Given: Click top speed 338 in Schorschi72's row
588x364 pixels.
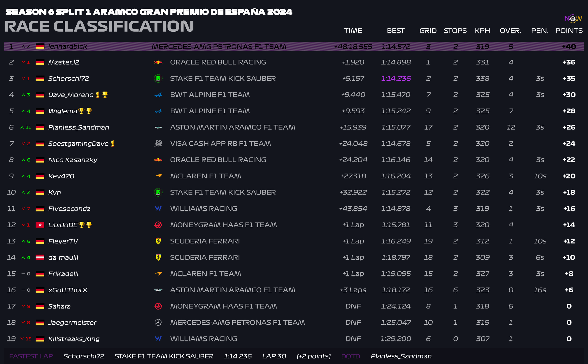Looking at the screenshot, I should tap(483, 79).
